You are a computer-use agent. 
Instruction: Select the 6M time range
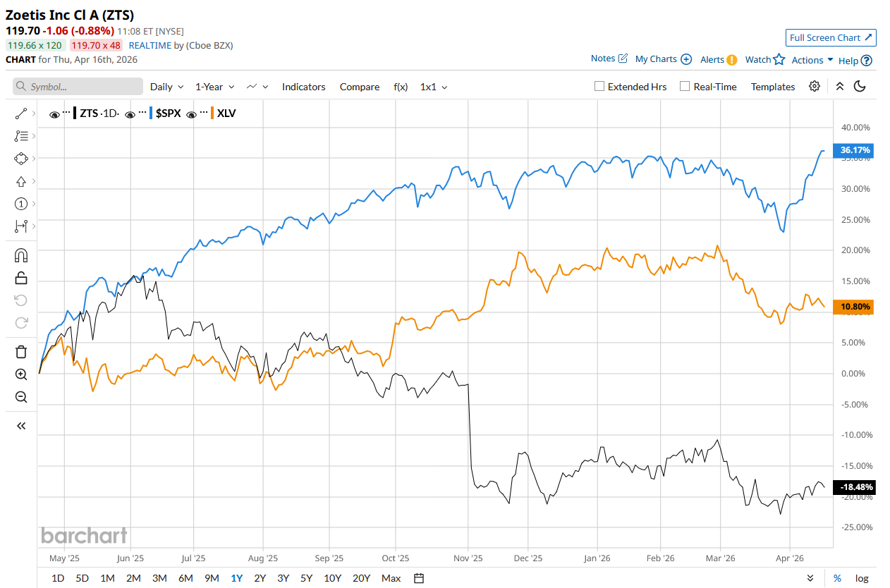[185, 578]
